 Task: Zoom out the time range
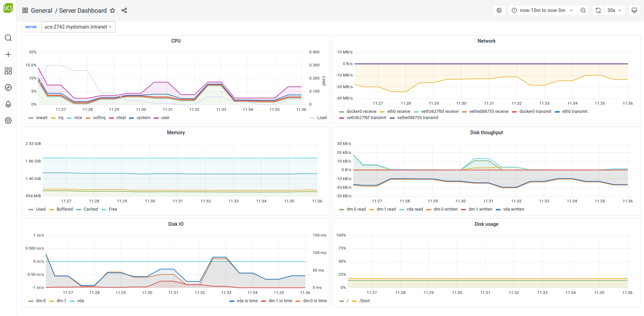583,10
